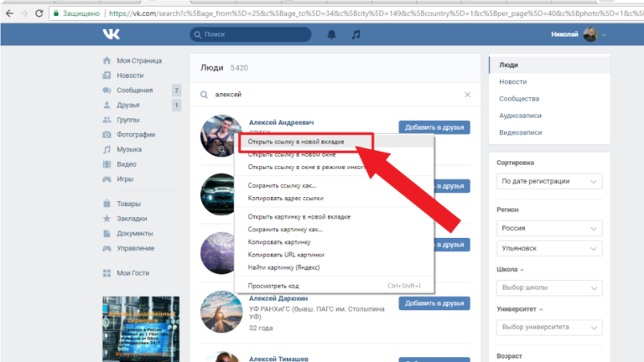Open Алексей Дарюхин avatar photo
644x362 pixels.
(x=221, y=312)
